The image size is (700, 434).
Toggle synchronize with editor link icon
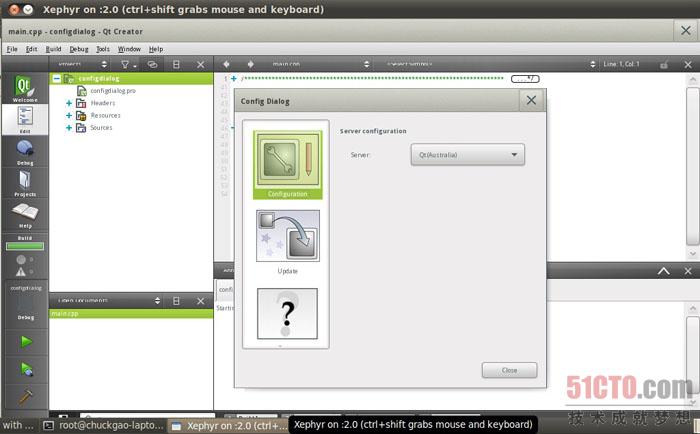[152, 65]
